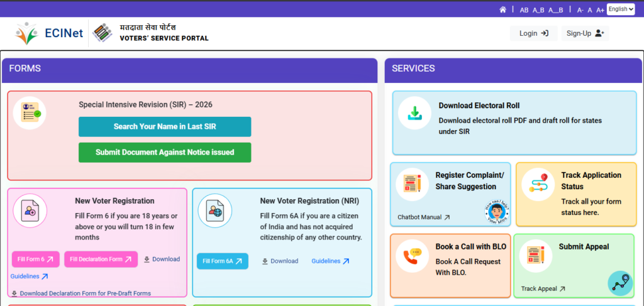The height and width of the screenshot is (306, 644).
Task: Open Fill Form 6A
Action: (222, 261)
